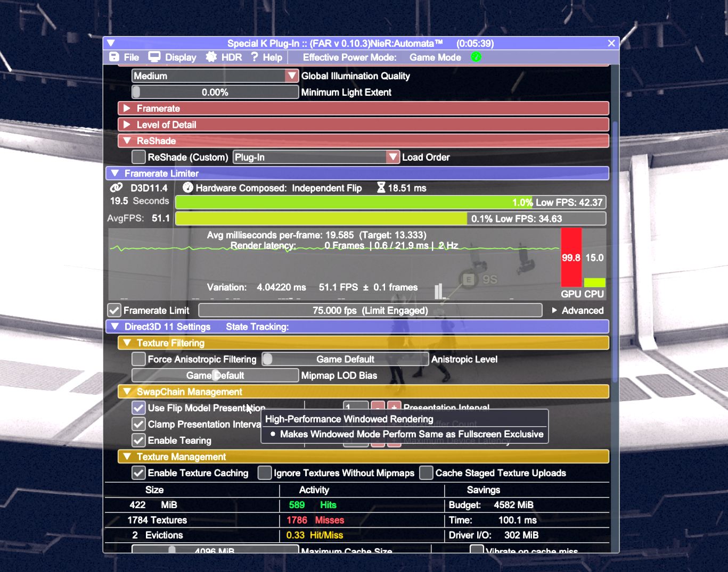Turn off Enable Texture Caching
Viewport: 728px width, 572px height.
(138, 472)
